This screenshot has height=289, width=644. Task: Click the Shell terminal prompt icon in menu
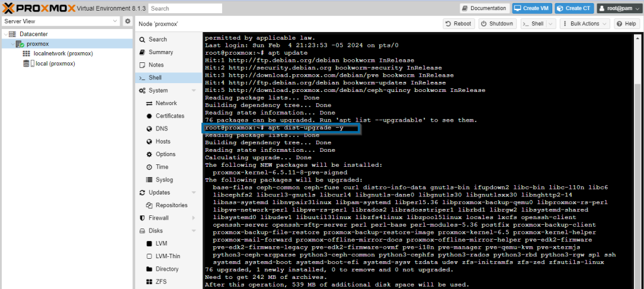coord(142,77)
